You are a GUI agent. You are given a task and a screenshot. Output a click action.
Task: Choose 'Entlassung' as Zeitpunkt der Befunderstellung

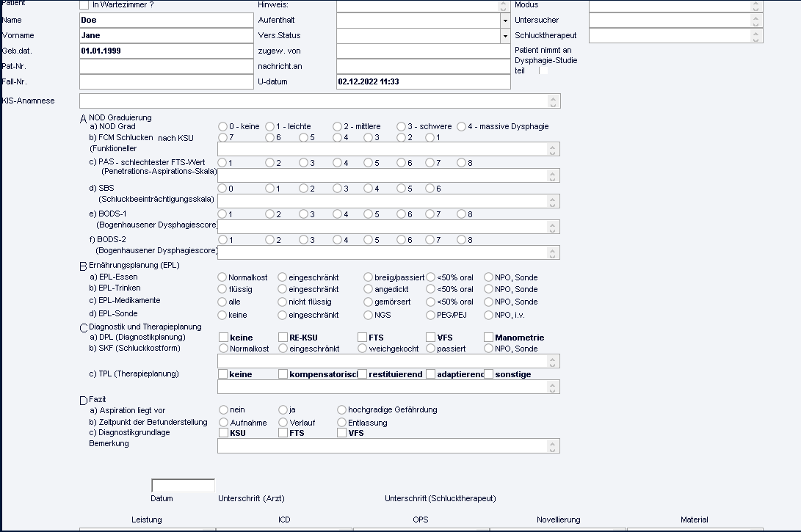pyautogui.click(x=341, y=422)
